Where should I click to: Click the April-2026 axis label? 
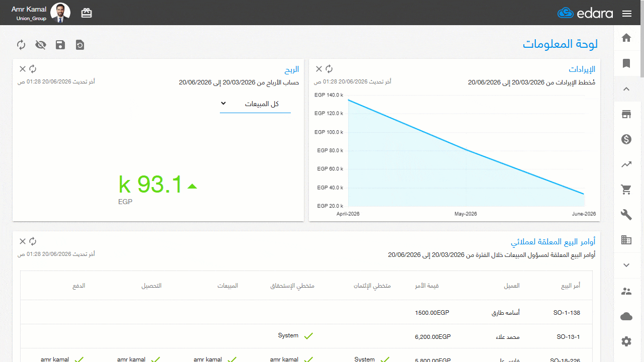point(348,214)
